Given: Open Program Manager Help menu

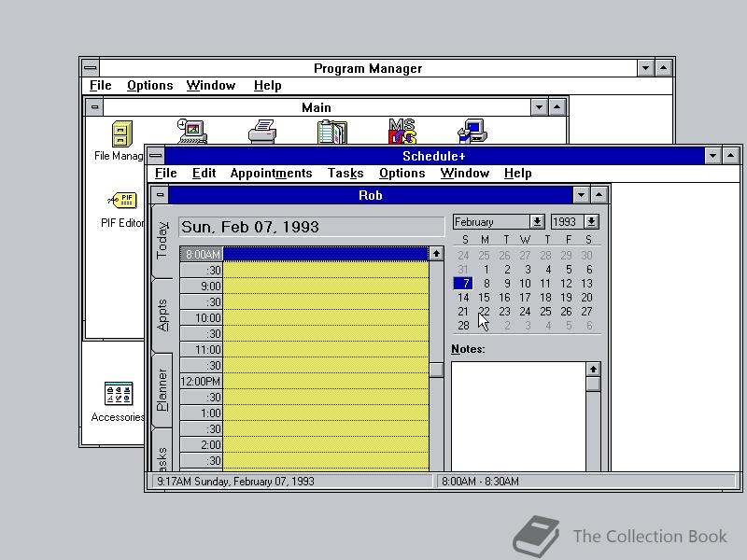Looking at the screenshot, I should (x=267, y=85).
